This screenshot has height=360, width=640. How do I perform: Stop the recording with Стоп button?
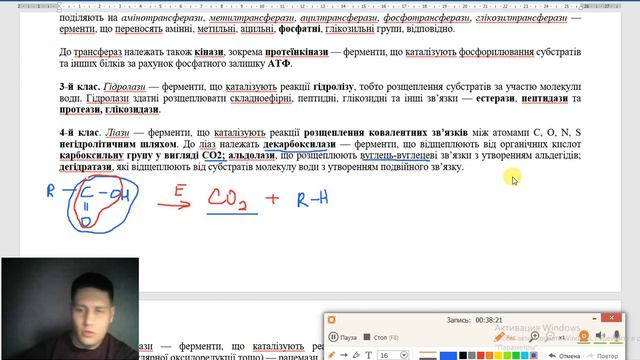point(381,337)
